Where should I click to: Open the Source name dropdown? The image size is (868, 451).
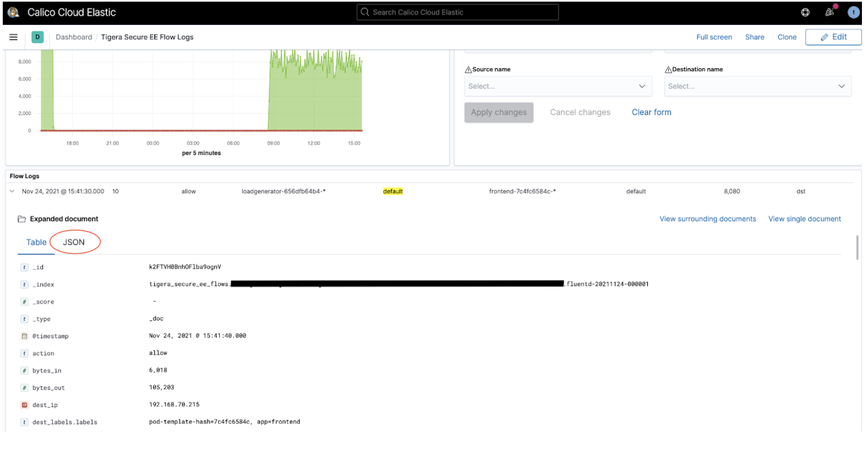tap(557, 86)
